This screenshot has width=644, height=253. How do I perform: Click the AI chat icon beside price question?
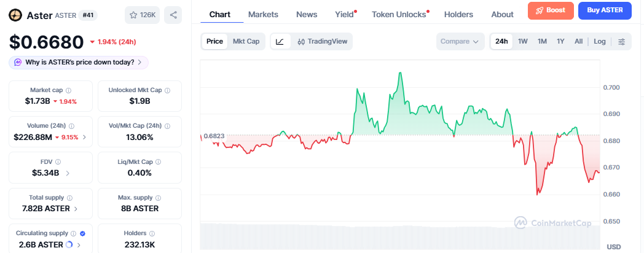(18, 63)
